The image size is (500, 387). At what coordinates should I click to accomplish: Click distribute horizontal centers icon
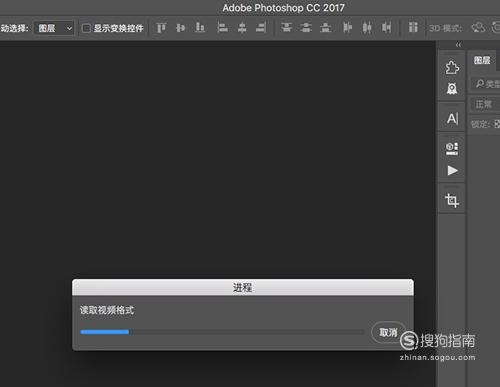pos(367,28)
